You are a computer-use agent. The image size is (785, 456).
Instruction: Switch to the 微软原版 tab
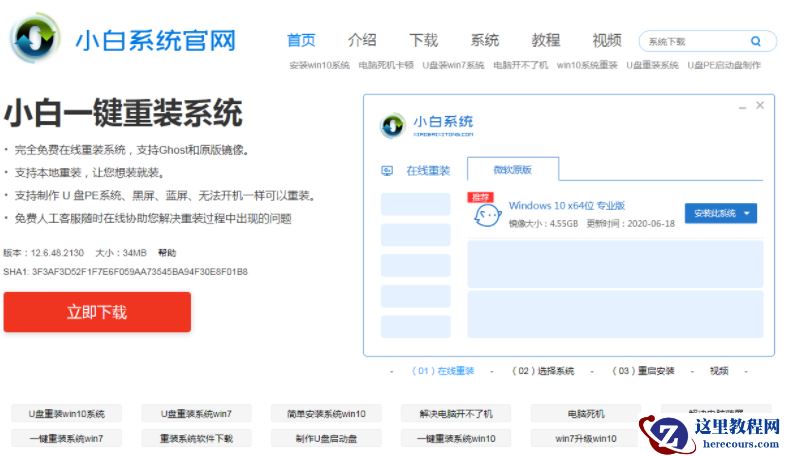[513, 169]
